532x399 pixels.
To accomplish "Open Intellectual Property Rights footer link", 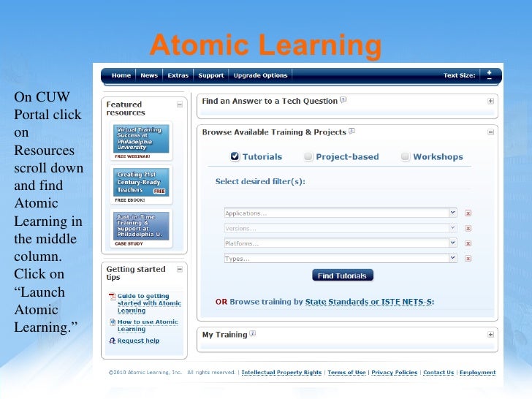I will click(281, 373).
